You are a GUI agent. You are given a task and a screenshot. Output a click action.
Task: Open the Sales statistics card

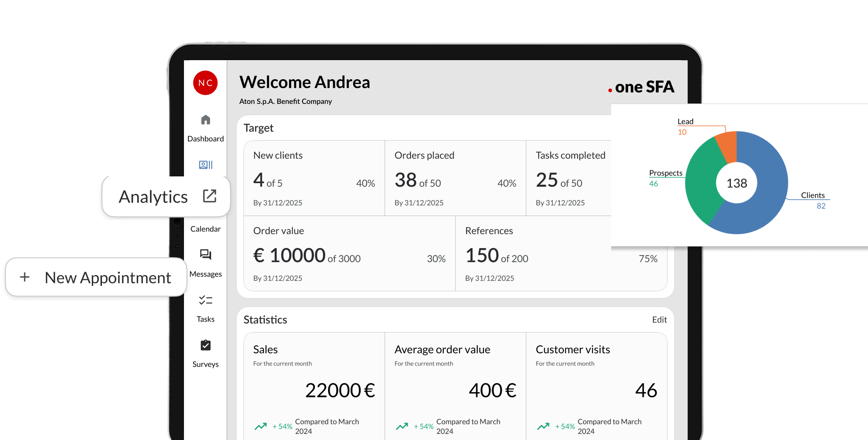[314, 386]
